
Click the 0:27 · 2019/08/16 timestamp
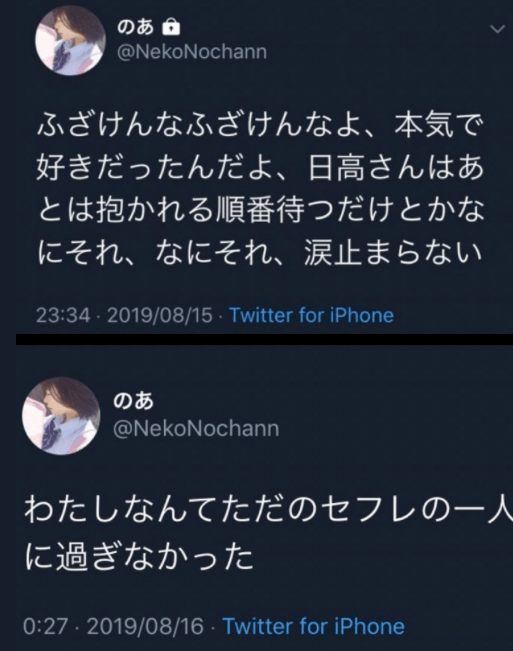pos(114,626)
